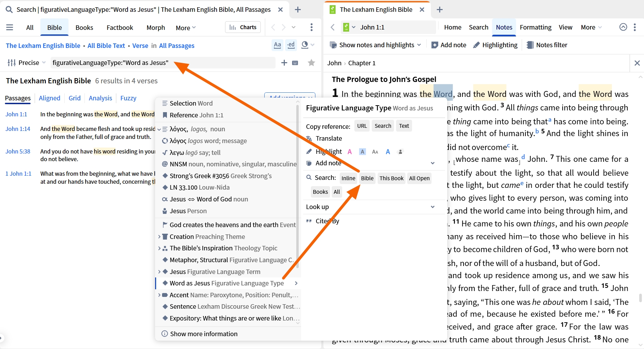Expand the Creation Preaching Theme item
Screen dimensions: 644x349
159,236
